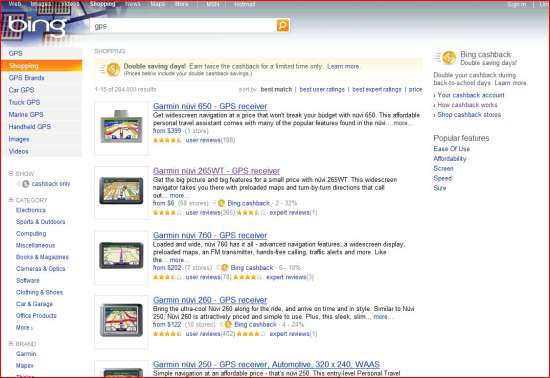Collapse the BRAND filter section
Viewport: 550px width, 378px height.
[11, 344]
